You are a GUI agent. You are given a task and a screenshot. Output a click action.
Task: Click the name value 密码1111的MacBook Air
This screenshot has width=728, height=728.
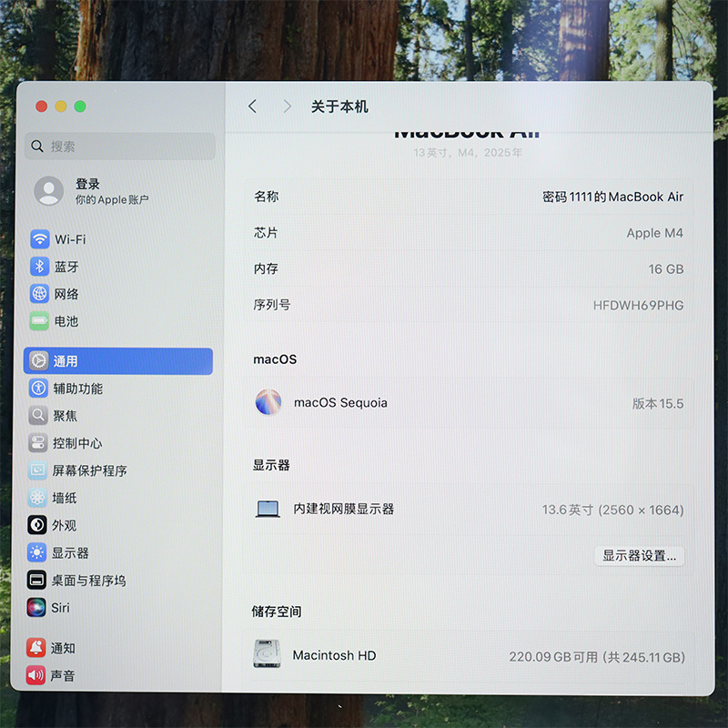[x=612, y=197]
